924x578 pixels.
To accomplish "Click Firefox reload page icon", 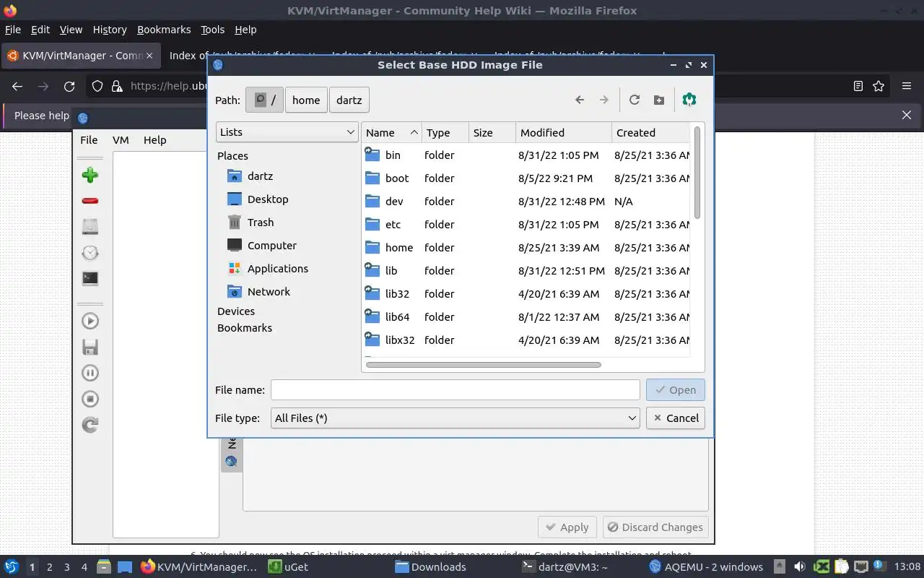I will point(69,86).
